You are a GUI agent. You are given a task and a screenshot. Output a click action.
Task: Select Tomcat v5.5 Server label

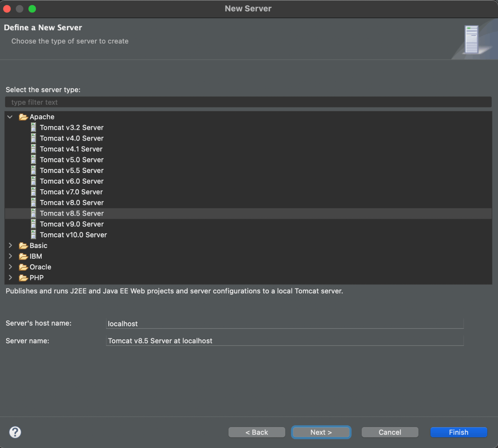[71, 170]
